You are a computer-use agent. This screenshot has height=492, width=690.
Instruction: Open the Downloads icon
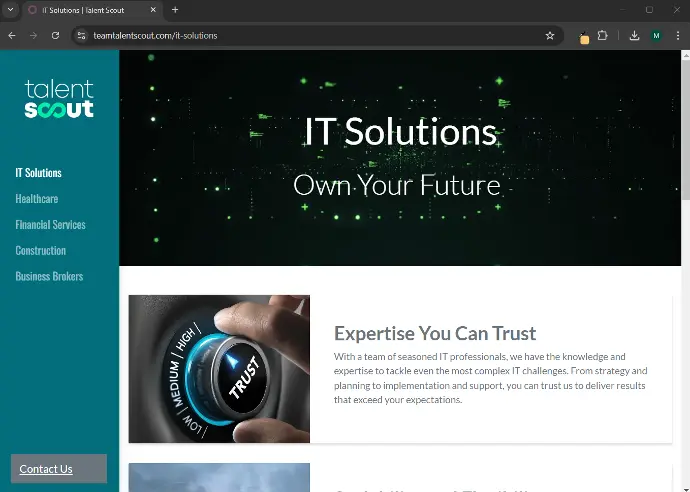click(634, 36)
